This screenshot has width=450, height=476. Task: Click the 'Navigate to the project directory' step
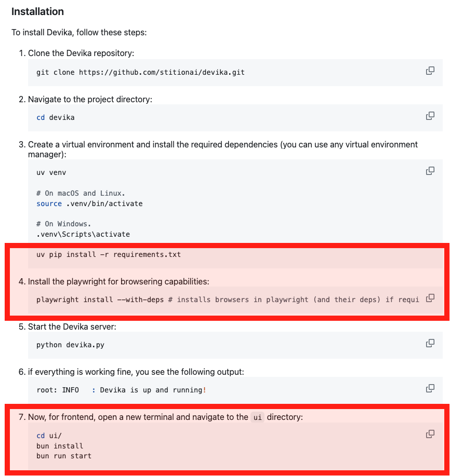[x=90, y=99]
